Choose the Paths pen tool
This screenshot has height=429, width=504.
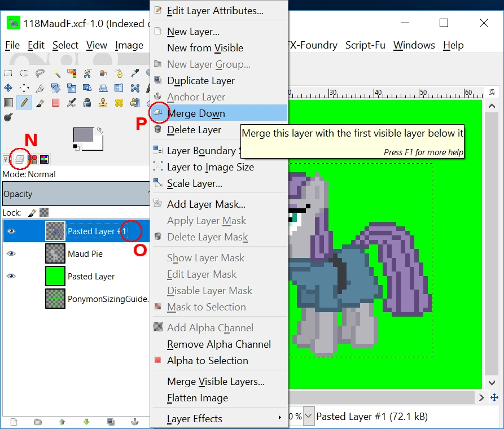pos(119,73)
